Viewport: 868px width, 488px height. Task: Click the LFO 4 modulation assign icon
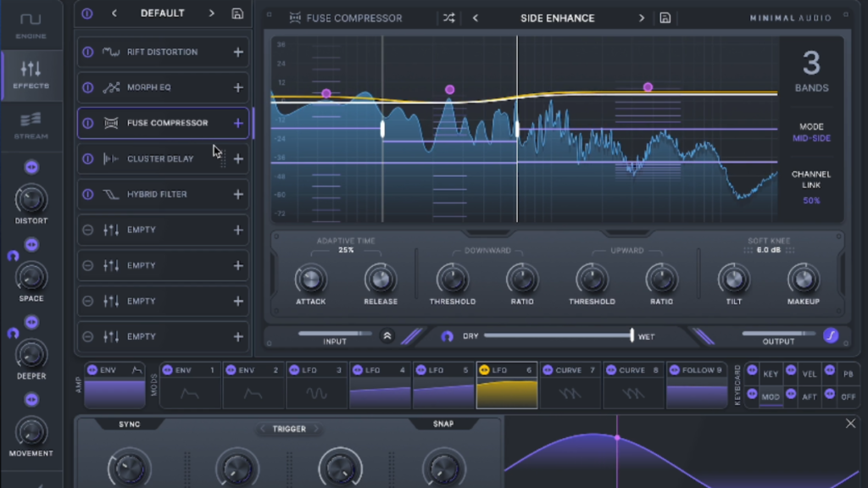click(358, 370)
